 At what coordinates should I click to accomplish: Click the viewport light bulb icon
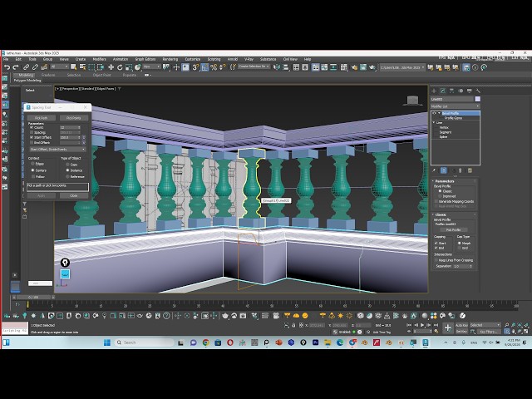click(65, 263)
